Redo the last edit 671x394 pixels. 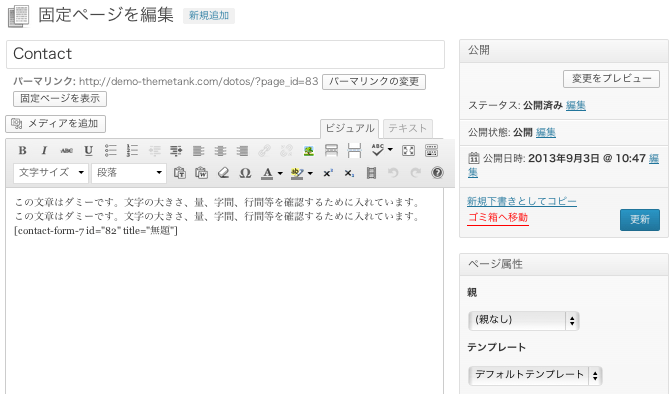[x=415, y=173]
